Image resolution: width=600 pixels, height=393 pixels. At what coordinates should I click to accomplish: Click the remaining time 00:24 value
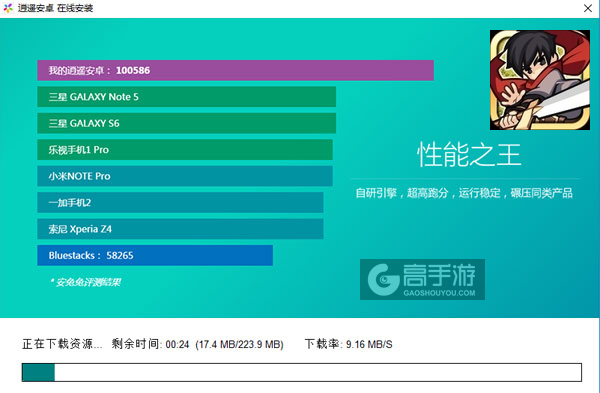point(177,344)
